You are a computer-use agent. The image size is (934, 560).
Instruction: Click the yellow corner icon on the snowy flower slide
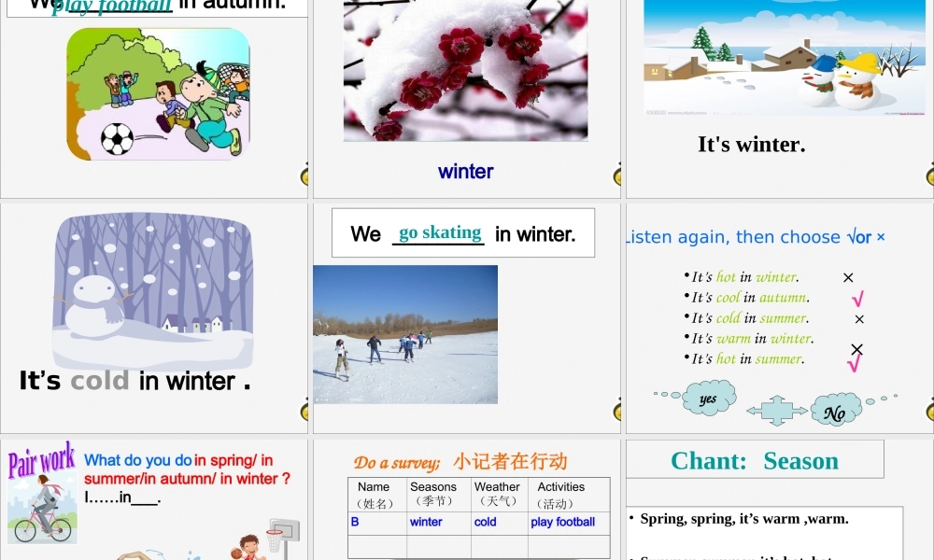coord(617,174)
